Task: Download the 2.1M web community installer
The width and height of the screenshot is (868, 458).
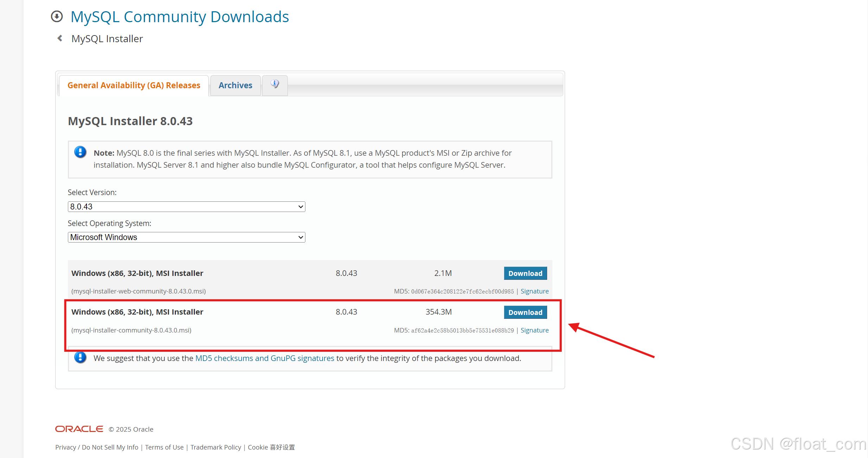Action: 525,273
